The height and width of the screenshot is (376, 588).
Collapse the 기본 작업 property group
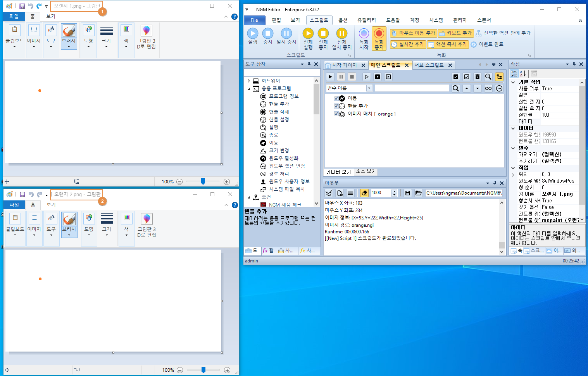tap(513, 82)
